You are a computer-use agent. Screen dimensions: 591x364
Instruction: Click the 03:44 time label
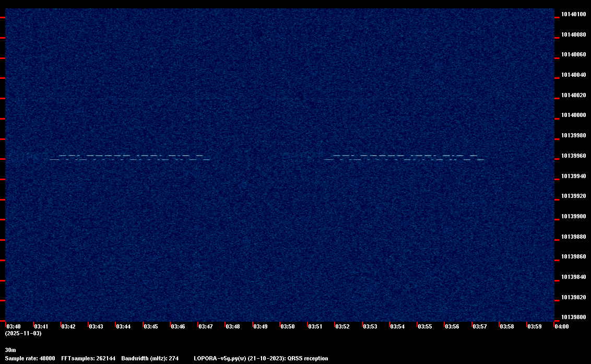(123, 326)
